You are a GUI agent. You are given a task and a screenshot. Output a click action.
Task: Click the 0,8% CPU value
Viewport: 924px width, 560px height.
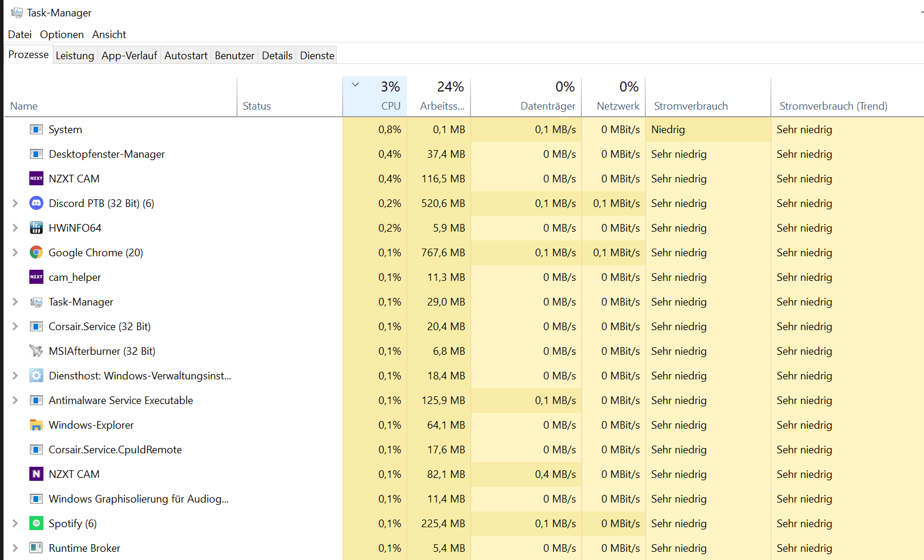(x=390, y=130)
